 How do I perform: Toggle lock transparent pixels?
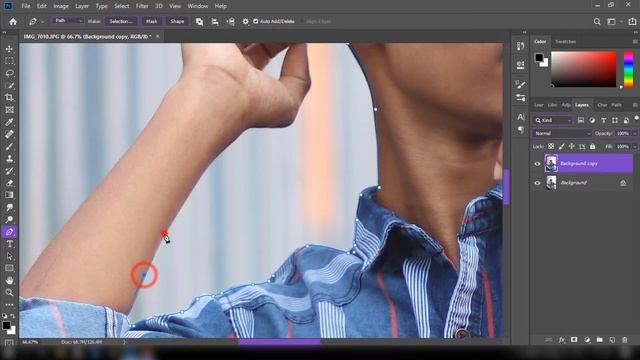pos(551,146)
